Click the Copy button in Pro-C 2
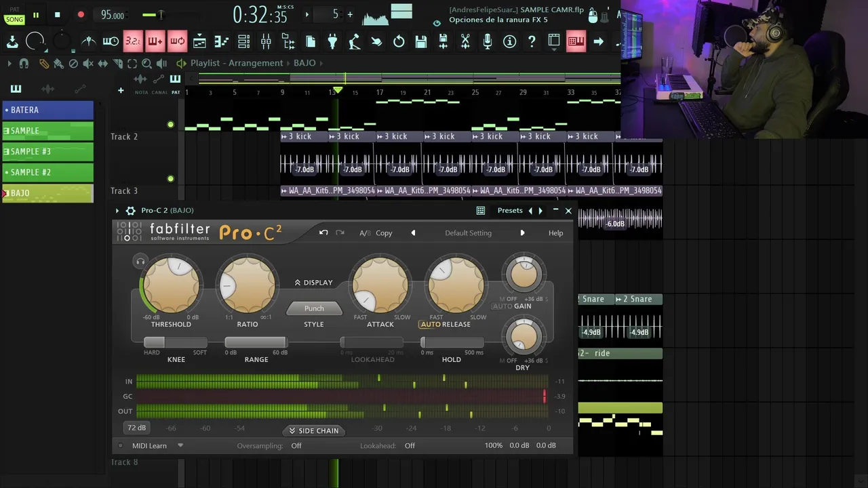Viewport: 868px width, 488px height. [384, 233]
